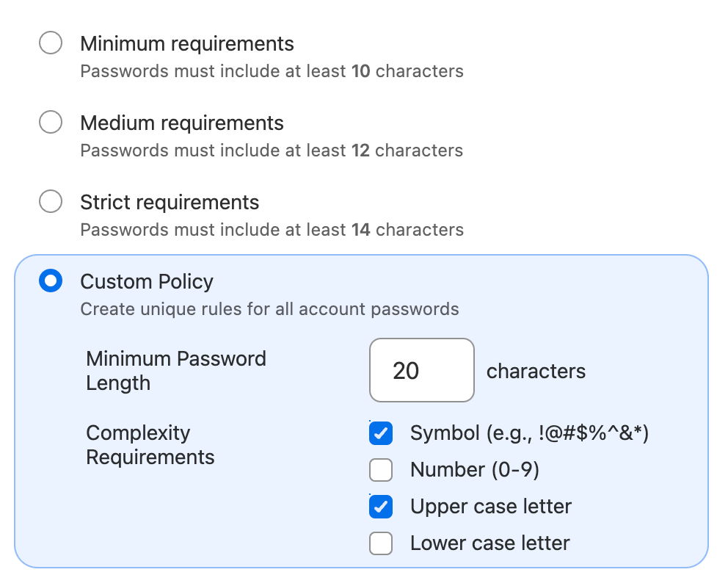Click 'Create unique rules for all account passwords'
The width and height of the screenshot is (728, 586).
270,309
